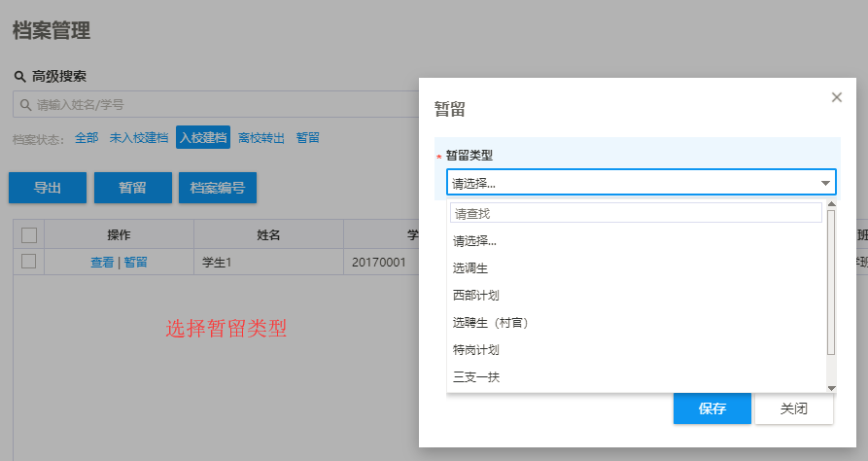Click the dropdown arrow of 暂留类型
The width and height of the screenshot is (868, 461).
click(825, 183)
